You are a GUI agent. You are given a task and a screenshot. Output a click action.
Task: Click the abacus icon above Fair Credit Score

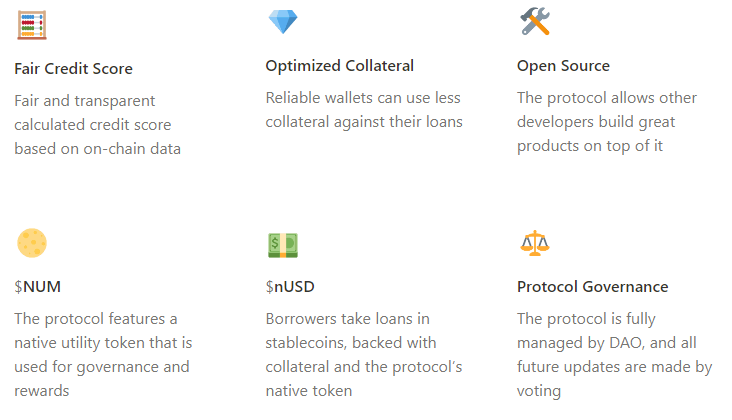tap(32, 25)
